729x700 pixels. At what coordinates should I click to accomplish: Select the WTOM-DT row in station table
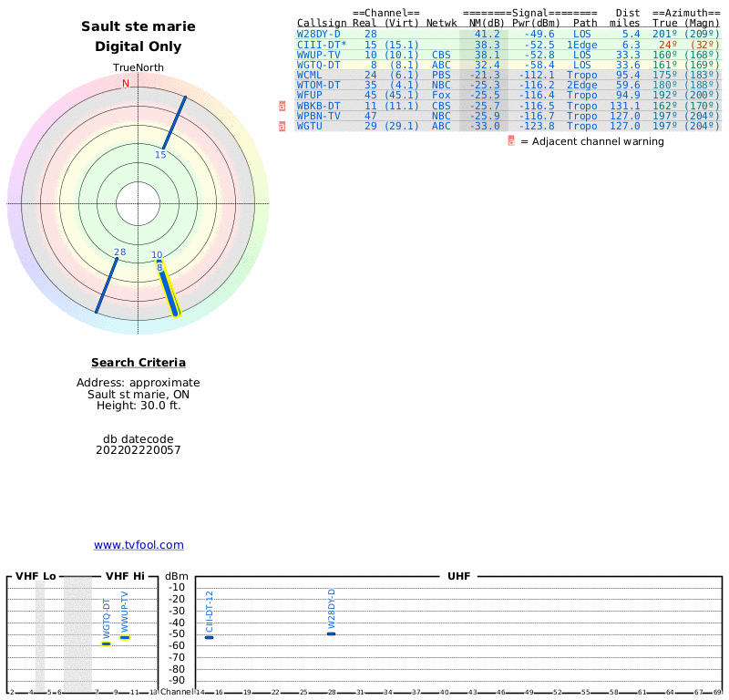(x=318, y=85)
